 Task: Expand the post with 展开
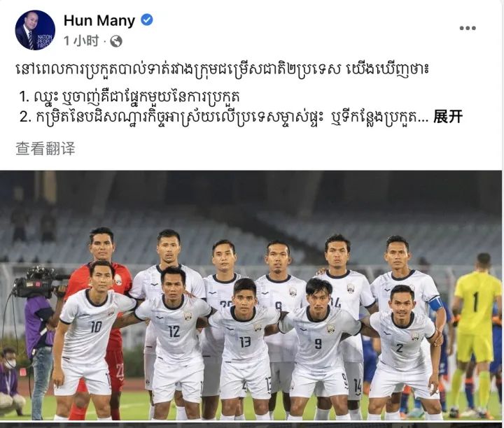[448, 117]
